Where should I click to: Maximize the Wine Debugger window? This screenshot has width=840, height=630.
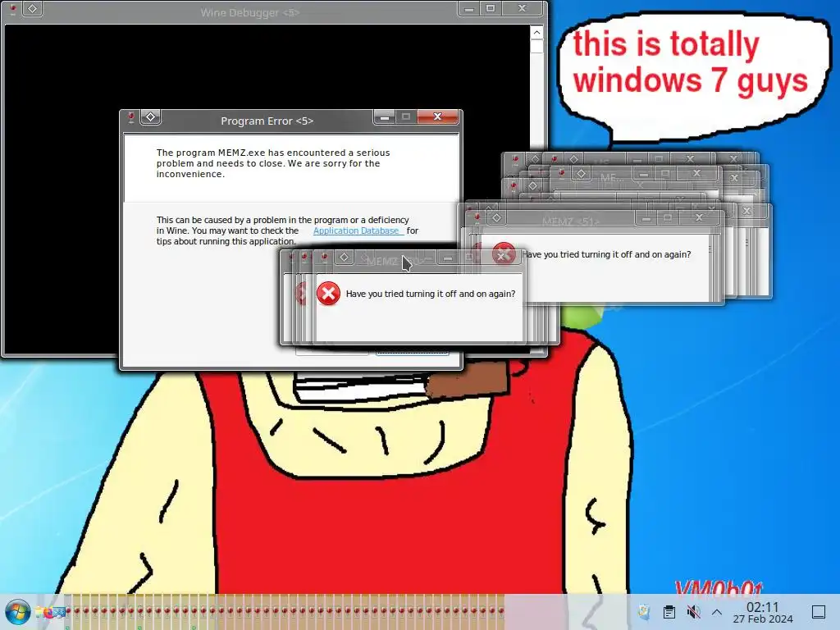[x=491, y=8]
